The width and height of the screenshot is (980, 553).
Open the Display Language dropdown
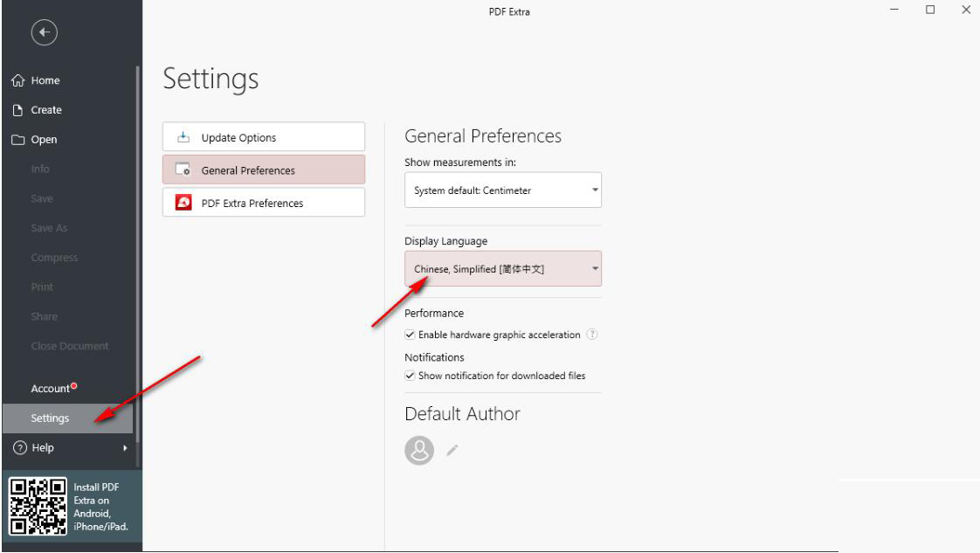[x=503, y=269]
